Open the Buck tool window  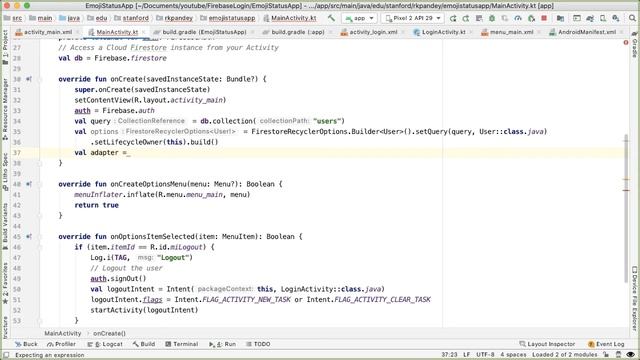(x=26, y=344)
